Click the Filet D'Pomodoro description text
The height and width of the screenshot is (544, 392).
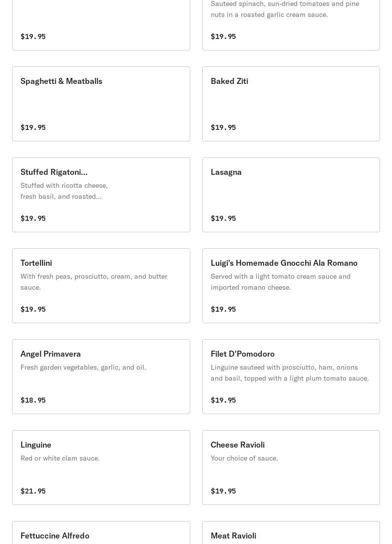pyautogui.click(x=290, y=373)
